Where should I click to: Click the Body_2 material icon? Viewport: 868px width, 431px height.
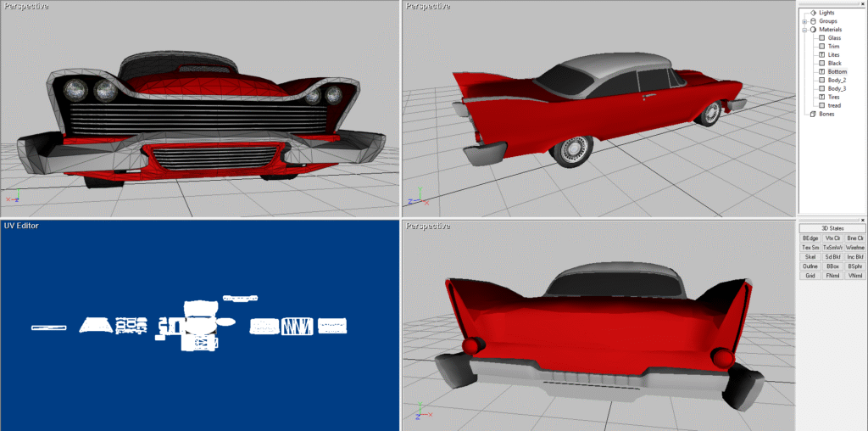pyautogui.click(x=821, y=80)
